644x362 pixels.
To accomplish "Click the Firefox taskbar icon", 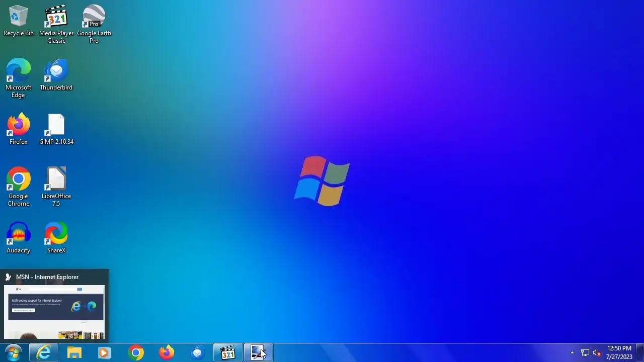I will [166, 352].
